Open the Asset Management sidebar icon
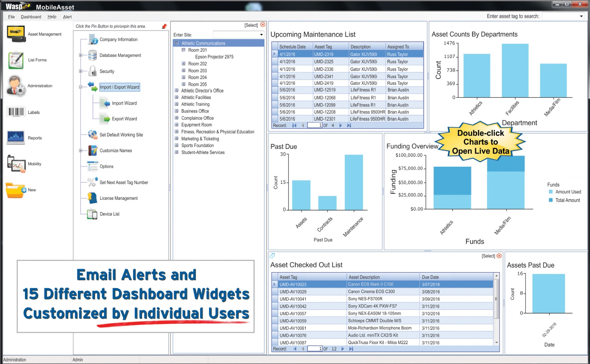Viewport: 590px width, 364px height. point(16,34)
